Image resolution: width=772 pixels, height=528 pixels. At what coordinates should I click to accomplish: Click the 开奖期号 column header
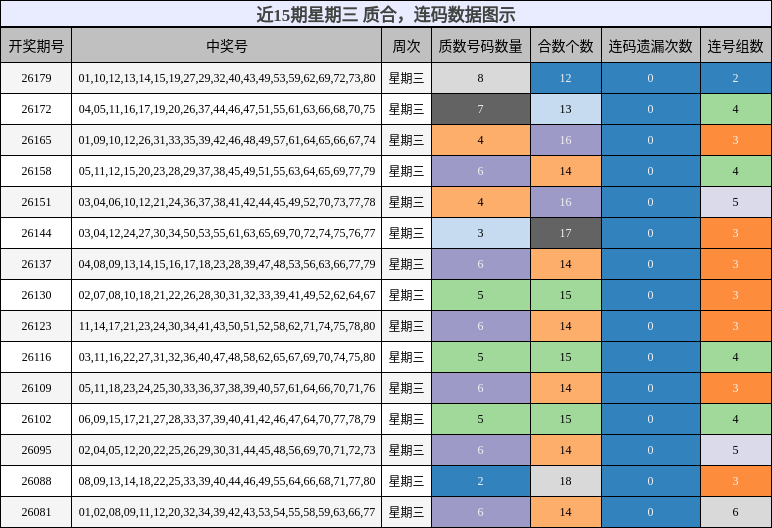[36, 45]
